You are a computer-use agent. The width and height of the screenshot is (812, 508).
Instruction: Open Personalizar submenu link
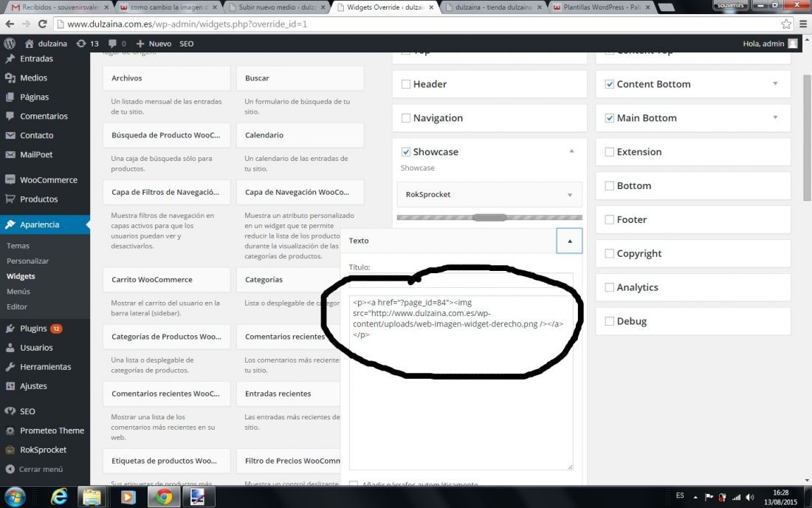point(27,261)
